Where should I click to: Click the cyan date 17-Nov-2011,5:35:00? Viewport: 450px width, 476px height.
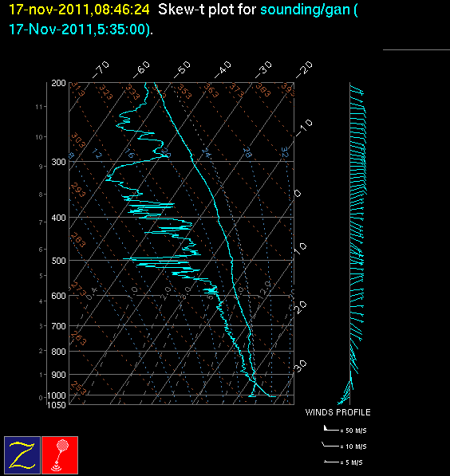click(x=80, y=30)
